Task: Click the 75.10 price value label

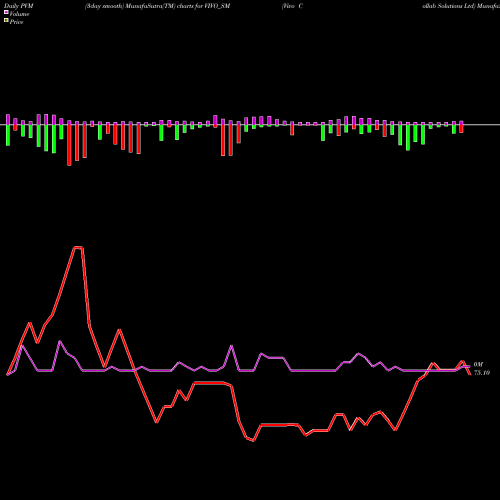Action: click(482, 373)
